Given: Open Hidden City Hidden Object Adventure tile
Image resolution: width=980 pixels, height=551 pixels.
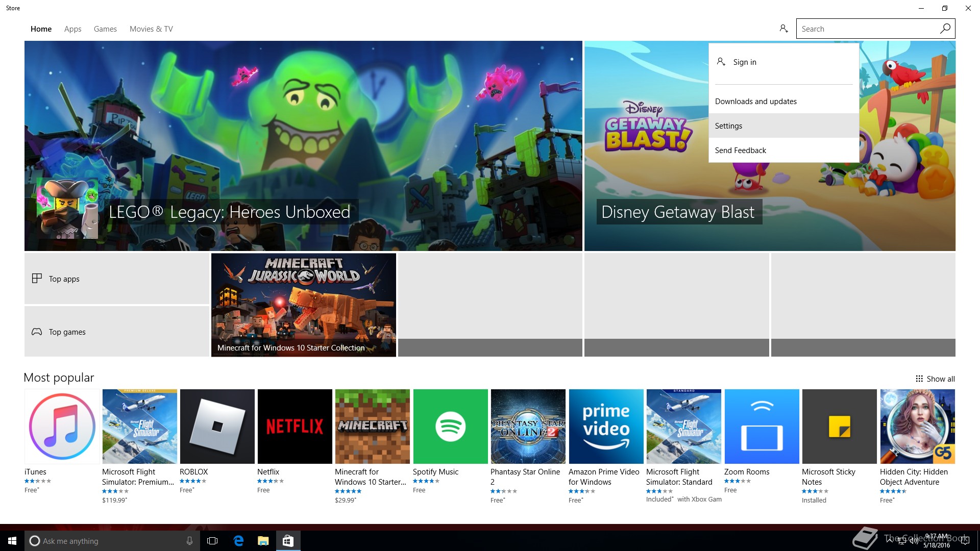Looking at the screenshot, I should click(917, 427).
